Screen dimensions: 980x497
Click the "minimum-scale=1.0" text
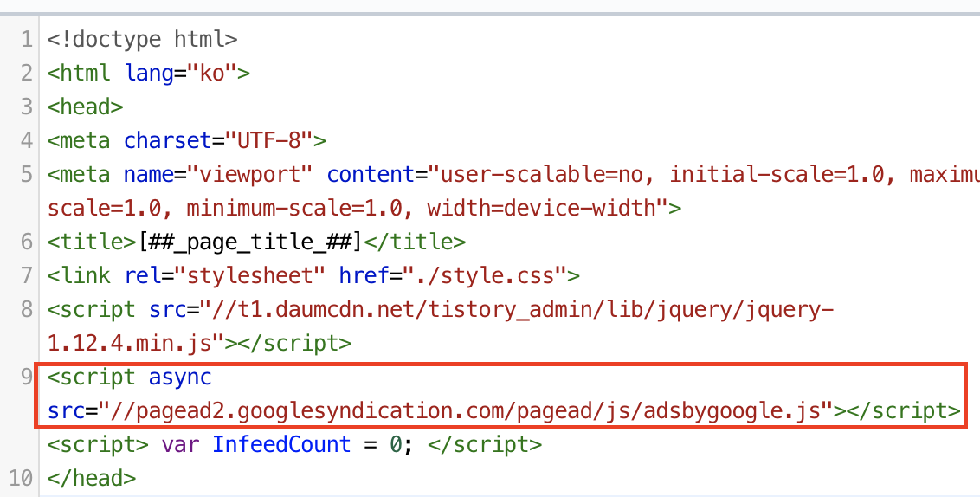point(294,208)
